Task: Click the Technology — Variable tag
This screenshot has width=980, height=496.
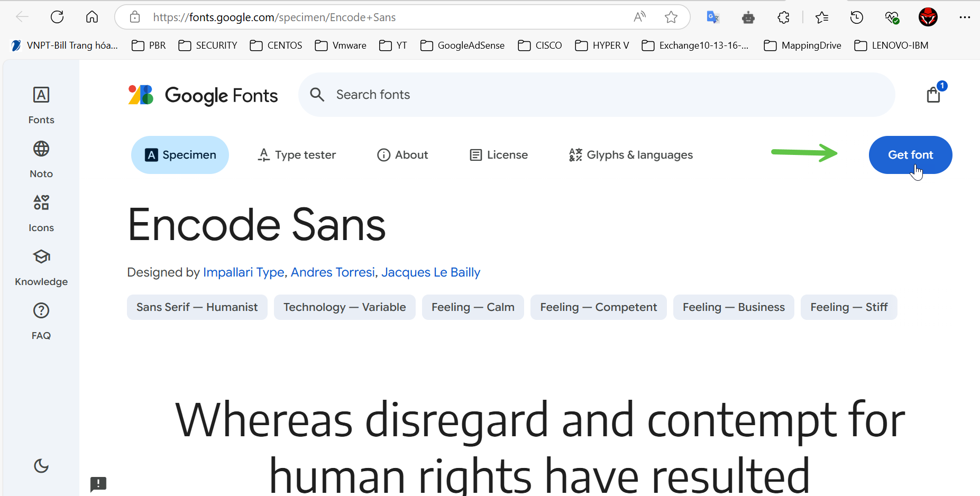Action: pyautogui.click(x=345, y=307)
